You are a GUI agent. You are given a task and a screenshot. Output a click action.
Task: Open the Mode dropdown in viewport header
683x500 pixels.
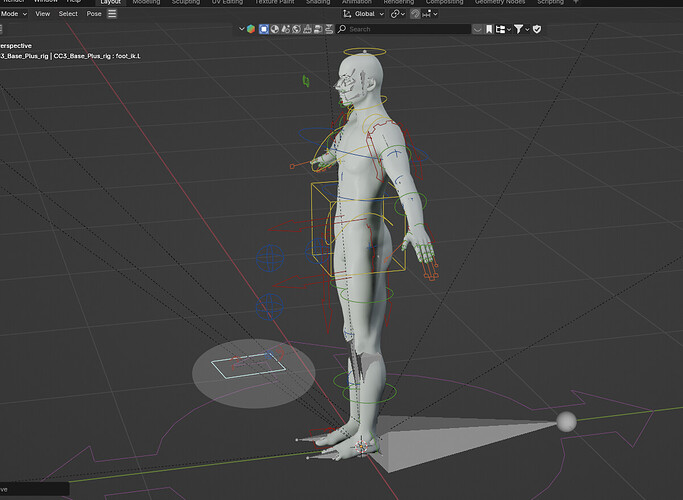(14, 14)
